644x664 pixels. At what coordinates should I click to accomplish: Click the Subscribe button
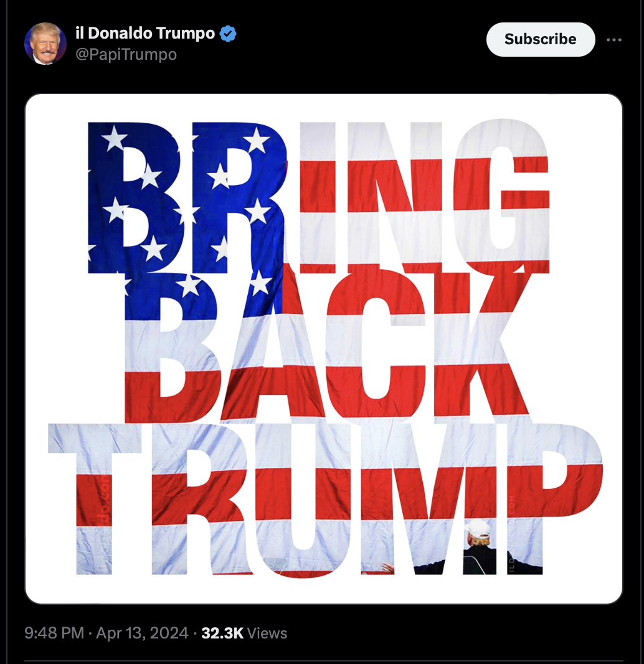pyautogui.click(x=540, y=39)
